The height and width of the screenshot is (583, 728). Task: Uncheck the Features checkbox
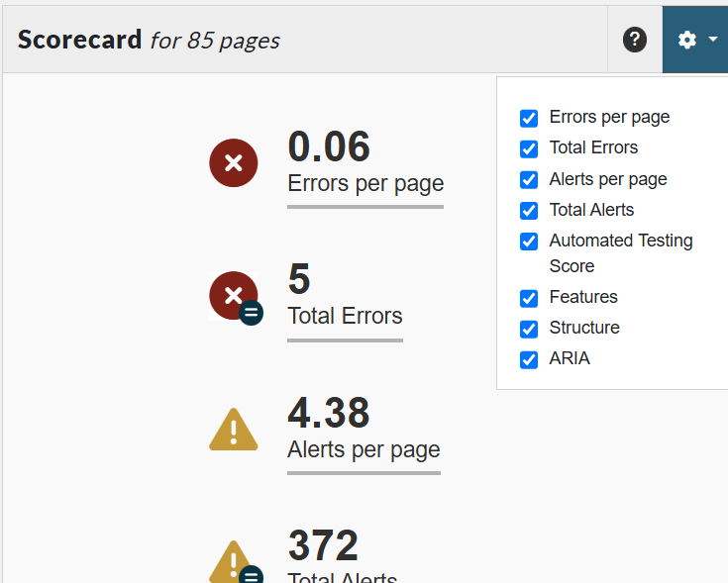point(529,298)
